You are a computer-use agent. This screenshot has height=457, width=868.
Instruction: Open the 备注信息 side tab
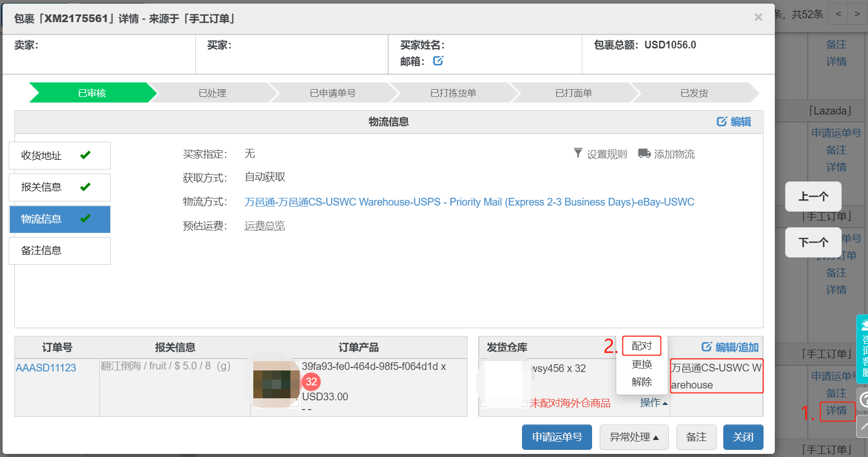pos(60,250)
